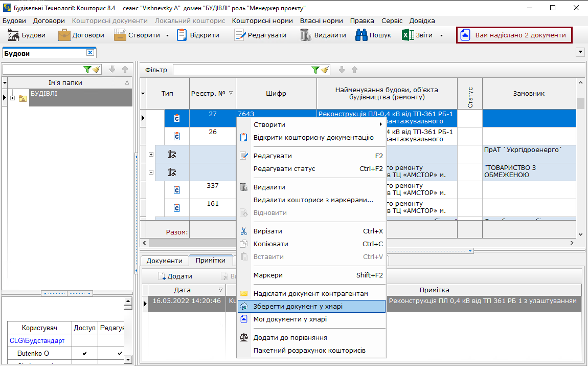Choose 'Додати до порівняння' context entry
The width and height of the screenshot is (588, 366).
click(x=311, y=337)
